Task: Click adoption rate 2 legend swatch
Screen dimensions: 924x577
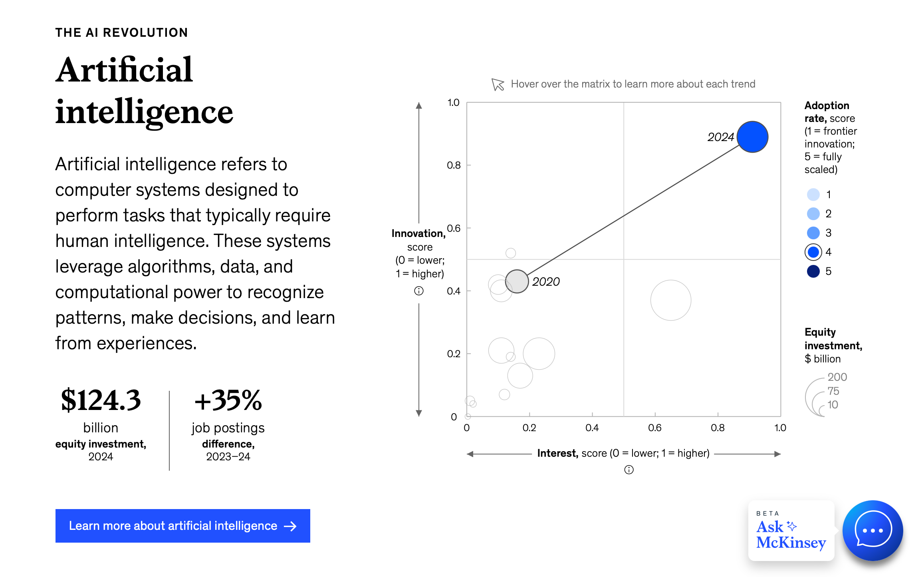Action: pos(813,214)
